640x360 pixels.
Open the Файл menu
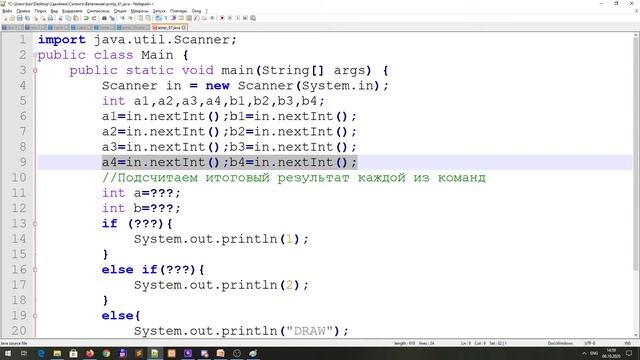pos(7,11)
